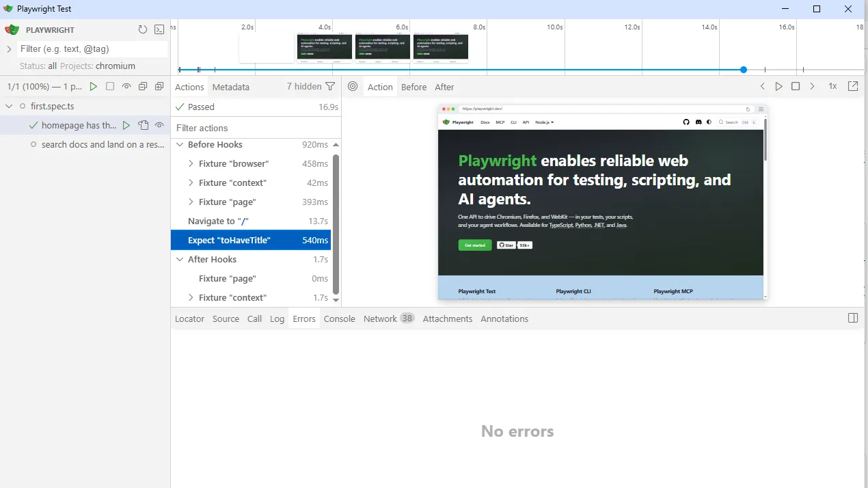
Task: Expand Fixture "page" under Before Hooks
Action: click(x=191, y=202)
